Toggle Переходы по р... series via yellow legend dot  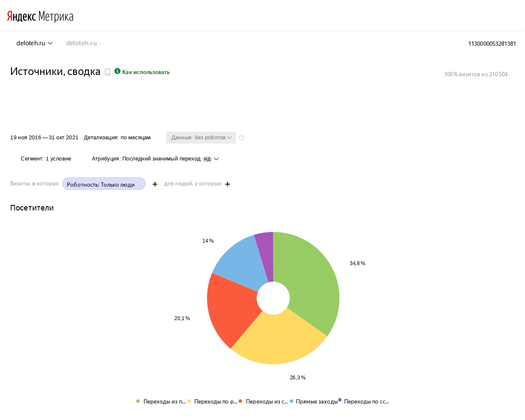pyautogui.click(x=189, y=401)
